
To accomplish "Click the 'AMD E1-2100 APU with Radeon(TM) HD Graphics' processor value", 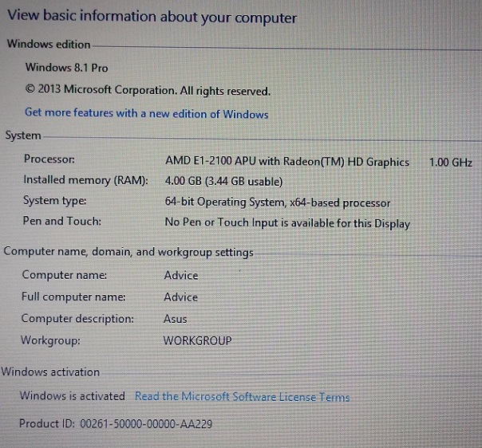I will (x=287, y=162).
